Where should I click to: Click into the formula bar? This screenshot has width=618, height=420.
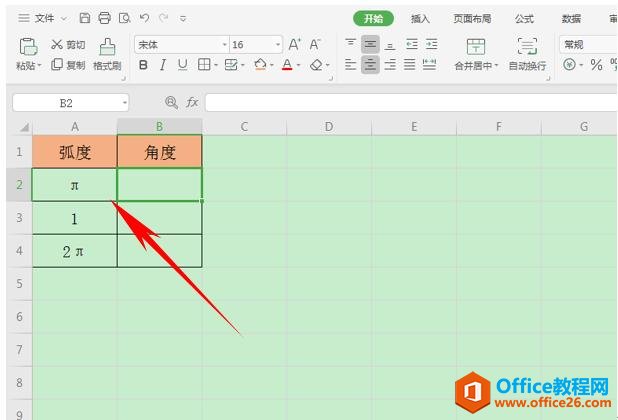411,103
